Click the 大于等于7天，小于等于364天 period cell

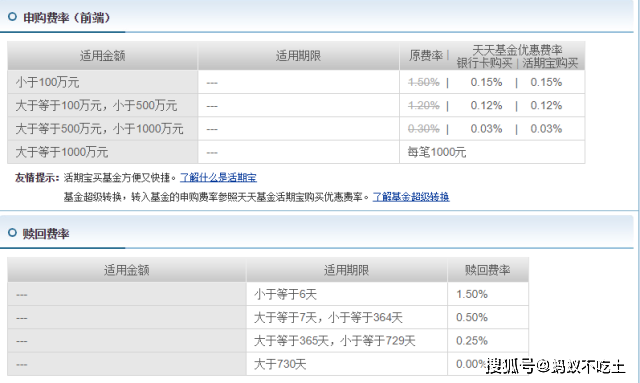coord(347,317)
